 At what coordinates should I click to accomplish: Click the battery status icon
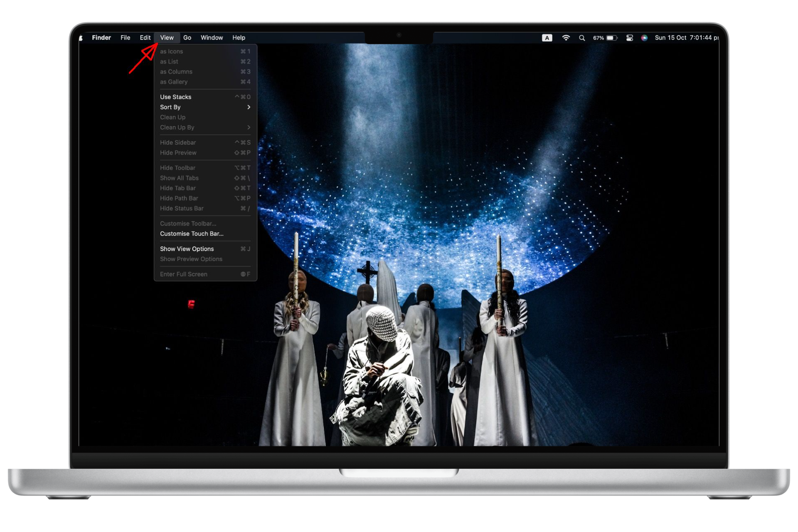pyautogui.click(x=611, y=38)
